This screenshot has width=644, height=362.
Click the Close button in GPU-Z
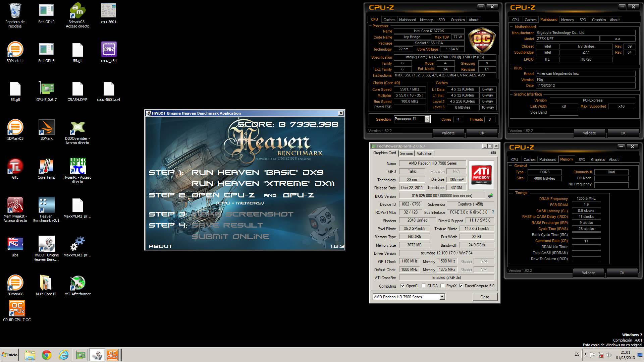485,297
